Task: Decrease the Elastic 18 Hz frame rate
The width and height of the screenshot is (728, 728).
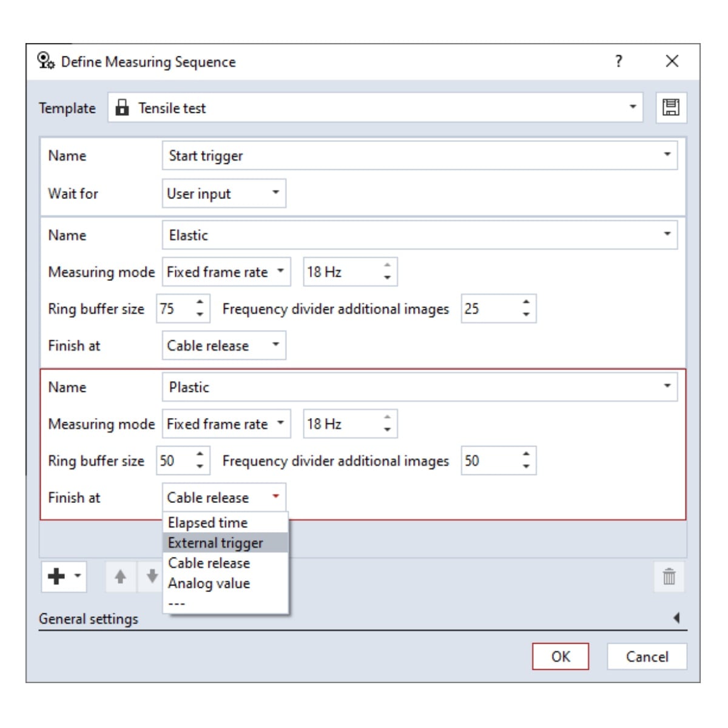Action: (x=387, y=278)
